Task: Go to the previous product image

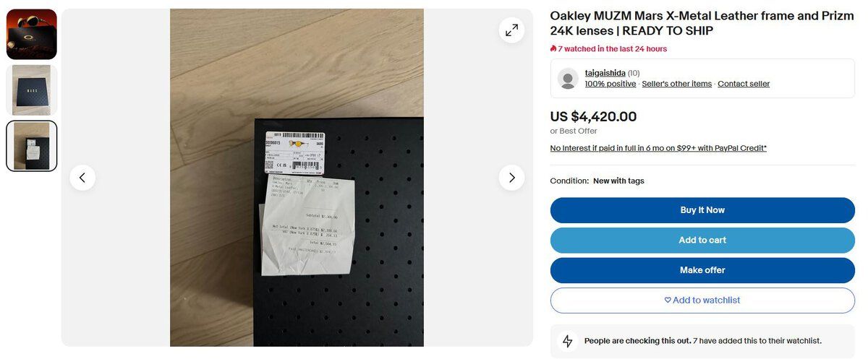Action: tap(82, 178)
